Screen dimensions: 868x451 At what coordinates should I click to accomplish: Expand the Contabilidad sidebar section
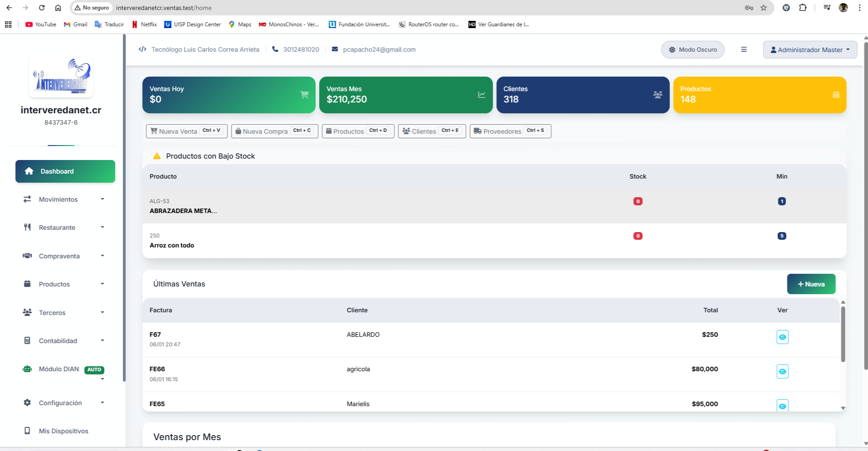click(x=64, y=341)
